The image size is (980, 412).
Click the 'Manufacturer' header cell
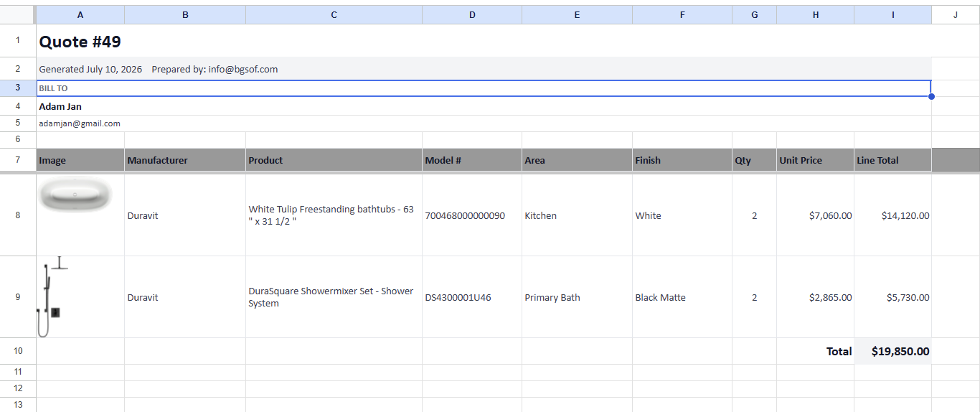[185, 160]
